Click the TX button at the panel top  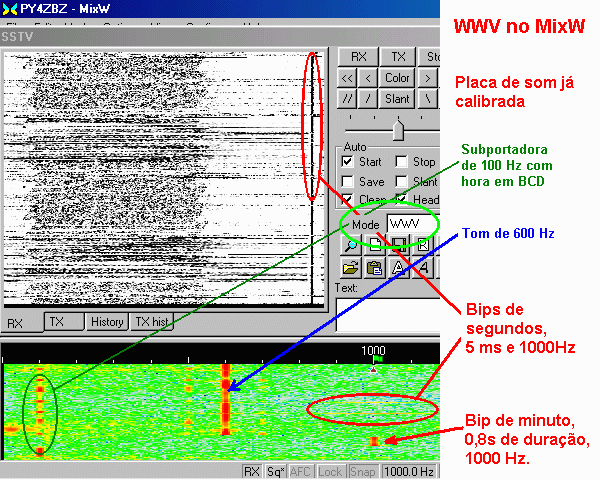pyautogui.click(x=398, y=57)
